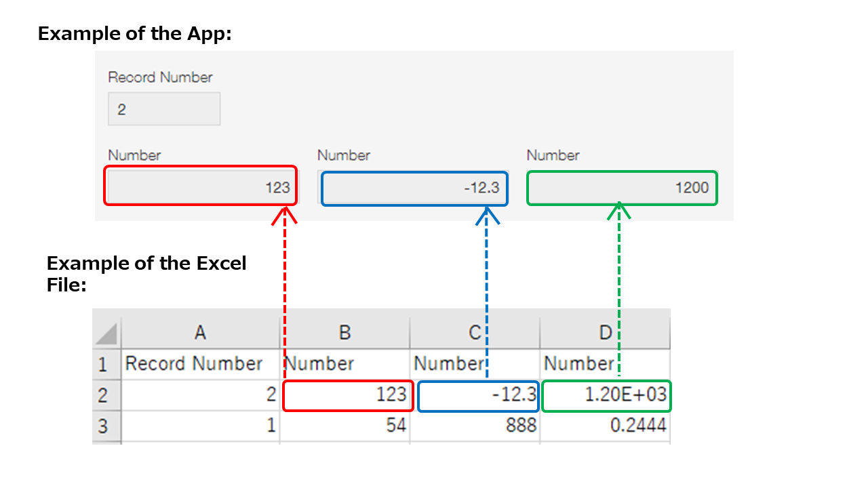Viewport: 868px width, 488px height.
Task: Click the Select All triangle in spreadsheet corner
Action: click(x=106, y=332)
